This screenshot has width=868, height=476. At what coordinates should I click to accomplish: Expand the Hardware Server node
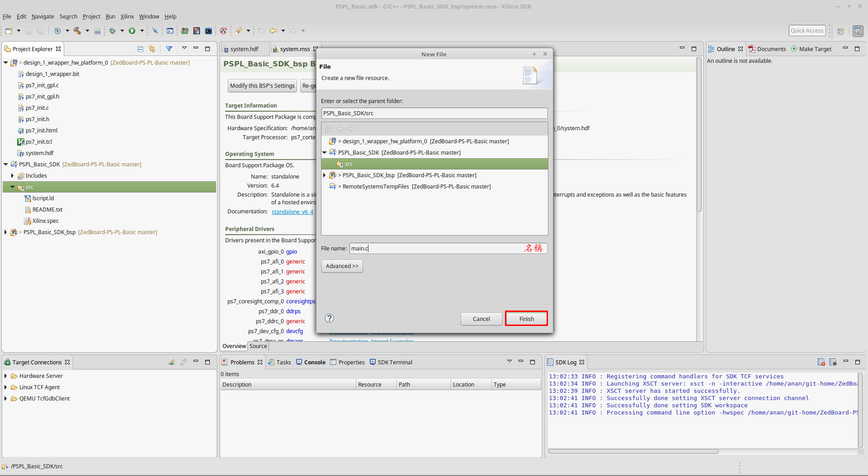coord(6,376)
